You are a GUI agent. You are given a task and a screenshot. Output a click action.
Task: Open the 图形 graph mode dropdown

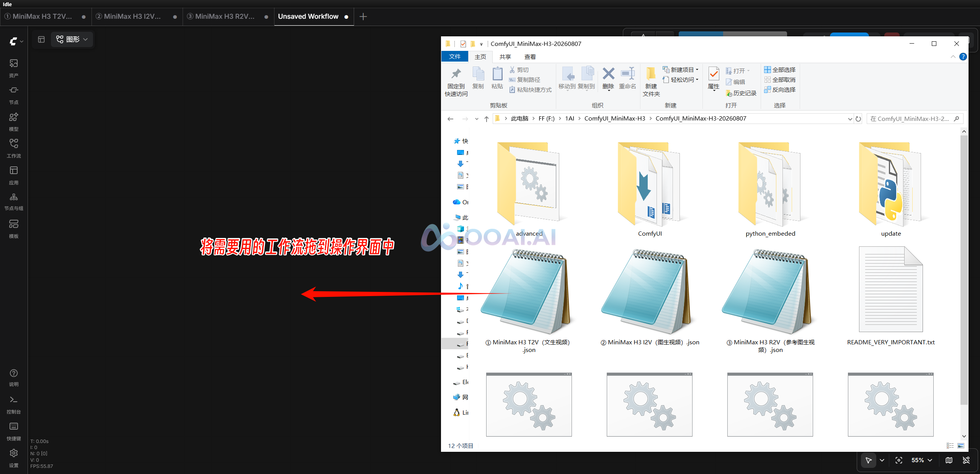pos(72,39)
